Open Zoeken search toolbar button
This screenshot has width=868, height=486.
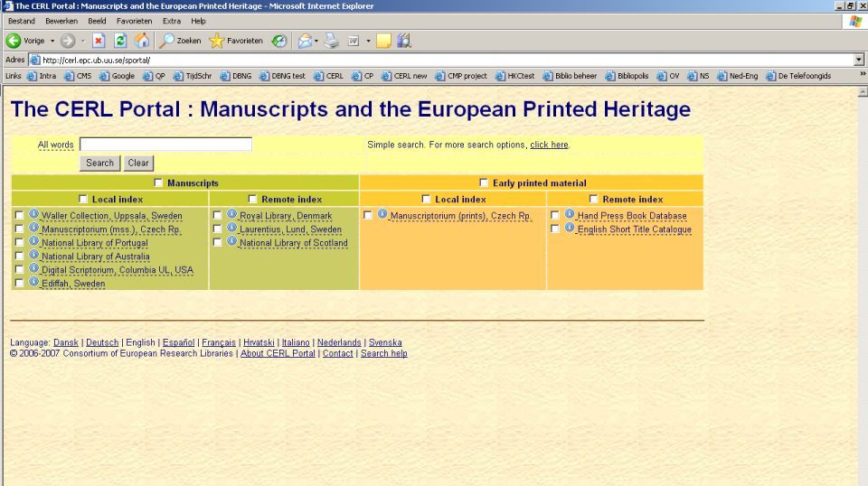(181, 41)
